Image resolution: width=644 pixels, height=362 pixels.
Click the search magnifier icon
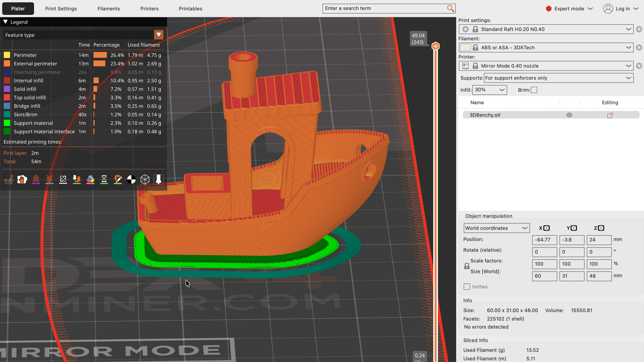coord(450,8)
